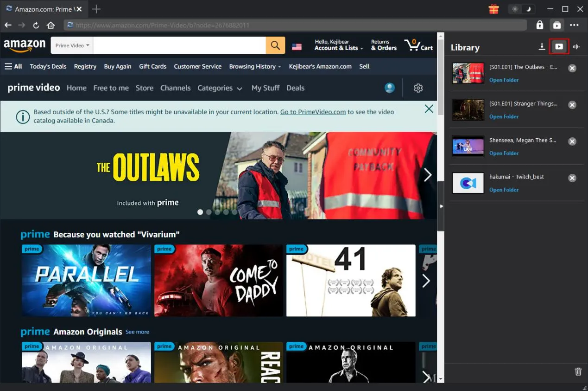The width and height of the screenshot is (588, 391).
Task: Select the Amazon.com Prime browser tab
Action: 42,9
